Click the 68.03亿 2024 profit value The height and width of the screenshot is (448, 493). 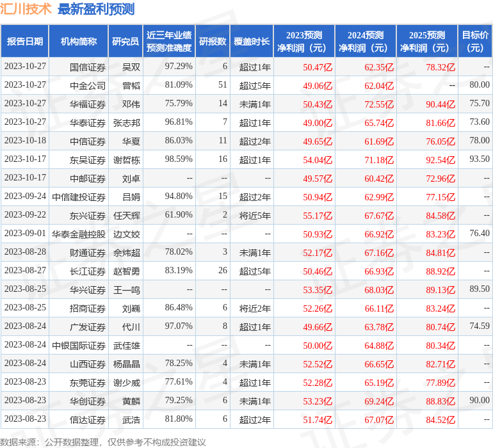click(x=379, y=289)
